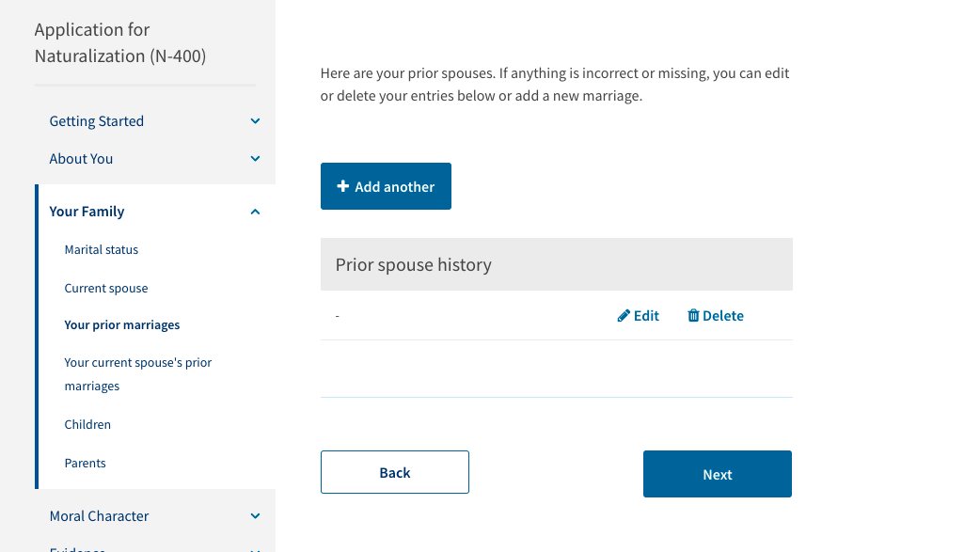Select the About You menu label

[x=81, y=159]
